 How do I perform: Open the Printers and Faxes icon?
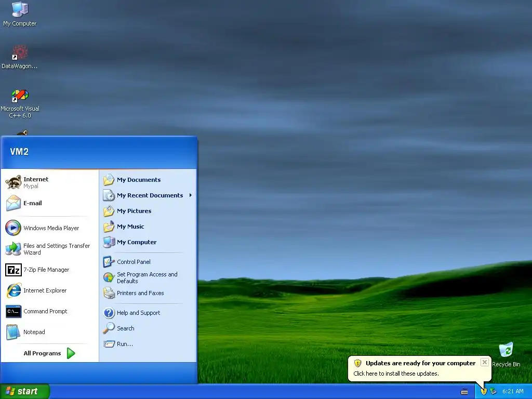pos(109,293)
